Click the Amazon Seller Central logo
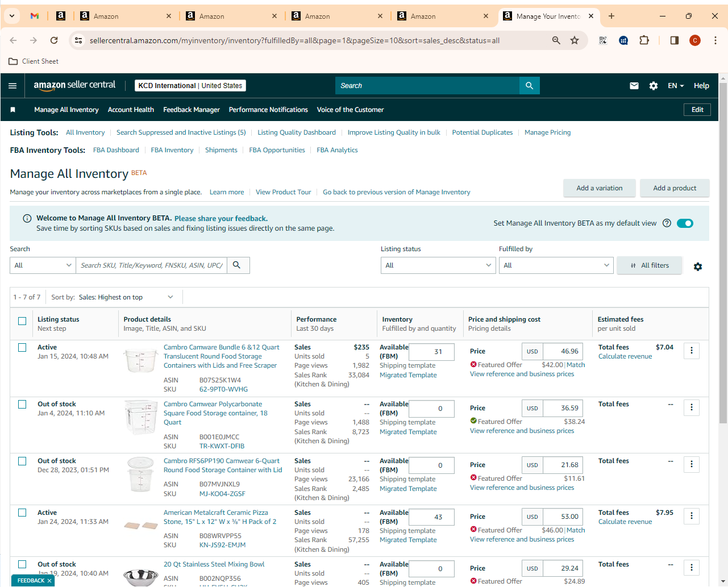This screenshot has width=728, height=587. coord(74,85)
